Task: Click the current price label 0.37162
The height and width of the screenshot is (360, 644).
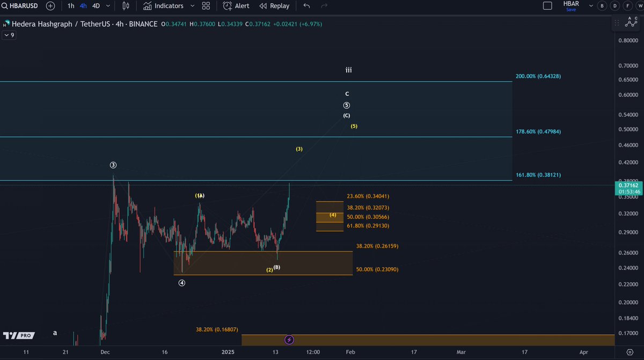Action: (628, 186)
